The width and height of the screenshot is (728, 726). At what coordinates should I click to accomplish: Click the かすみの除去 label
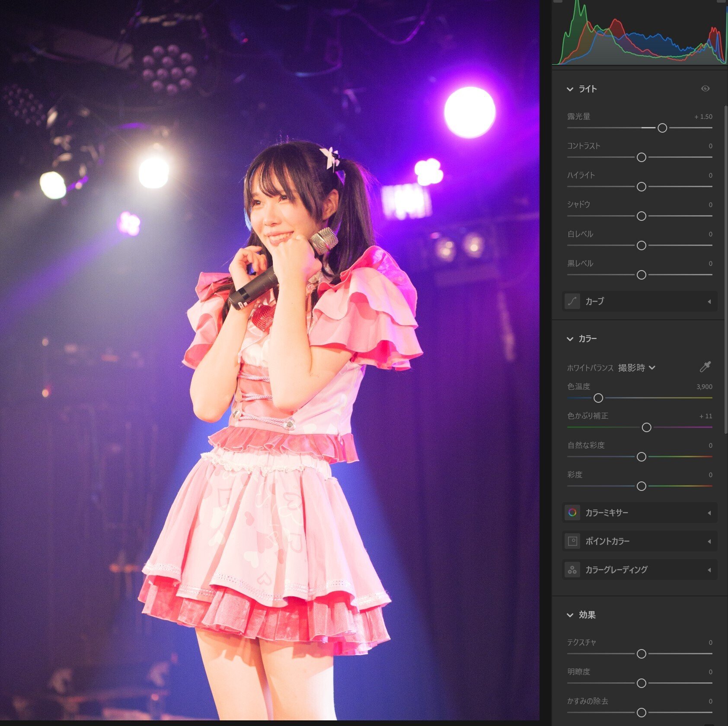[588, 701]
